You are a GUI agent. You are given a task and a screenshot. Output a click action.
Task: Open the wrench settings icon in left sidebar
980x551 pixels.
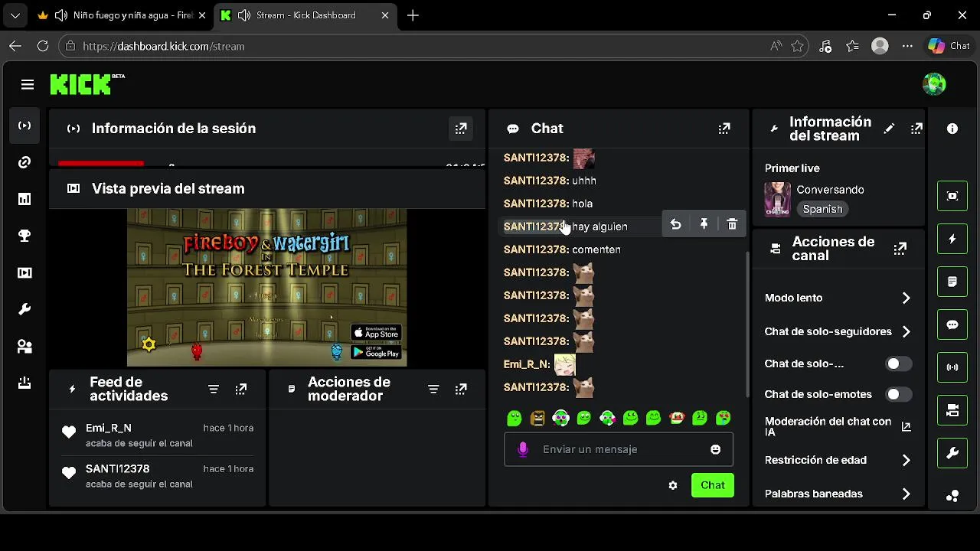click(24, 309)
